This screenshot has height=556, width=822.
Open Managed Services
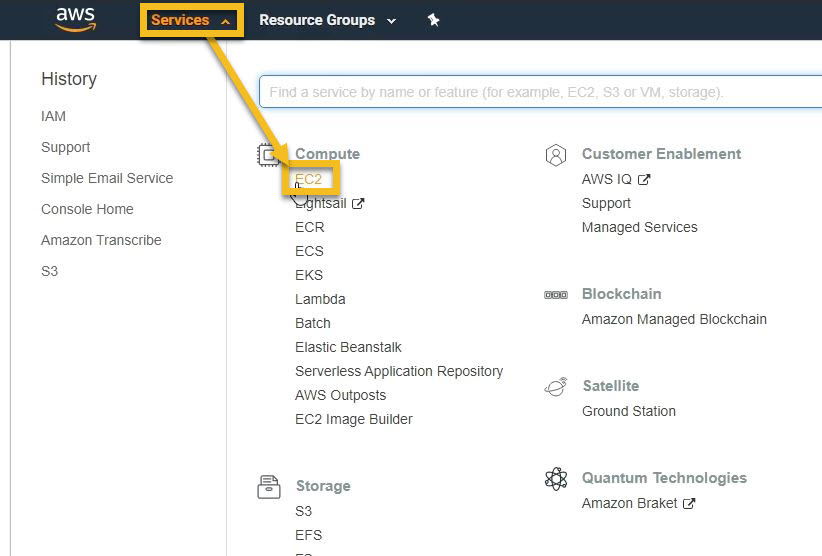click(x=640, y=227)
